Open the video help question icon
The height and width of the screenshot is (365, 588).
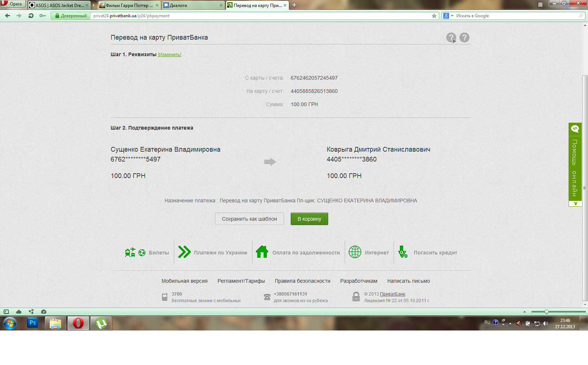click(451, 37)
